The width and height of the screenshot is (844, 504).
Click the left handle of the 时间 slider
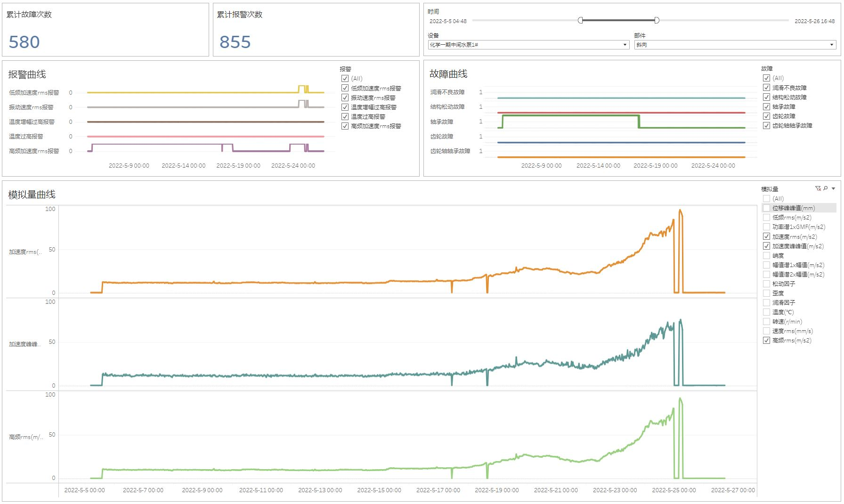point(580,20)
